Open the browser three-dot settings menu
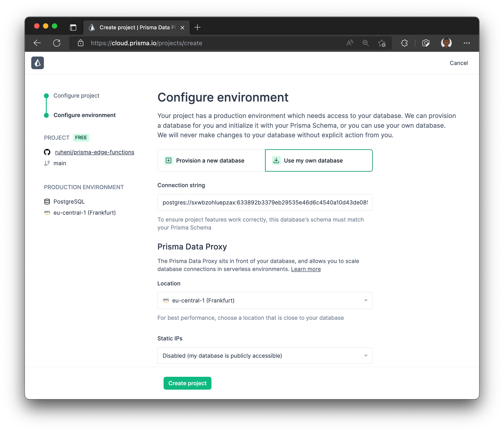 point(467,43)
